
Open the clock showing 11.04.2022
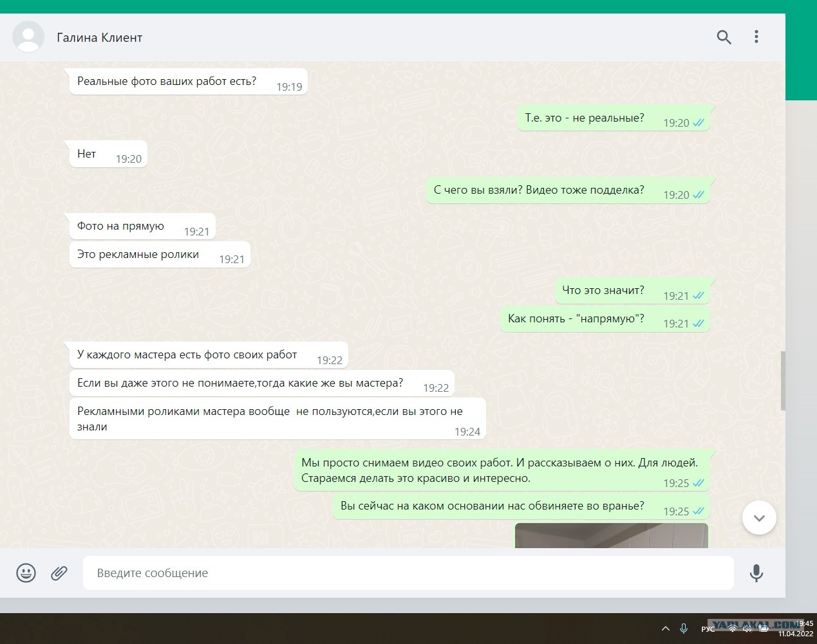796,629
